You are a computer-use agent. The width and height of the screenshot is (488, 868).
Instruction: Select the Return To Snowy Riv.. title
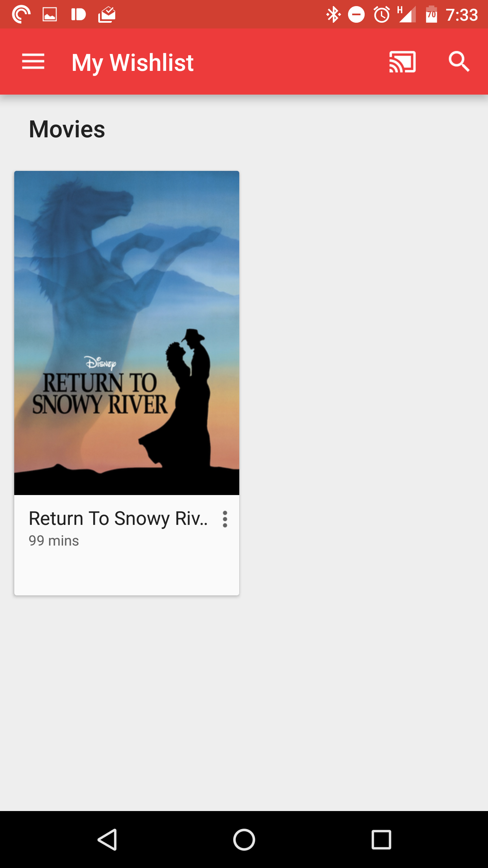(118, 518)
